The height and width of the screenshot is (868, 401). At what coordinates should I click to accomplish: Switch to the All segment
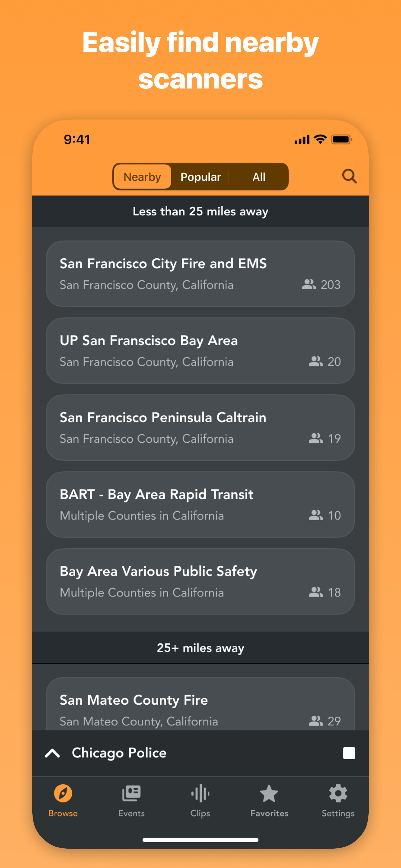coord(259,177)
